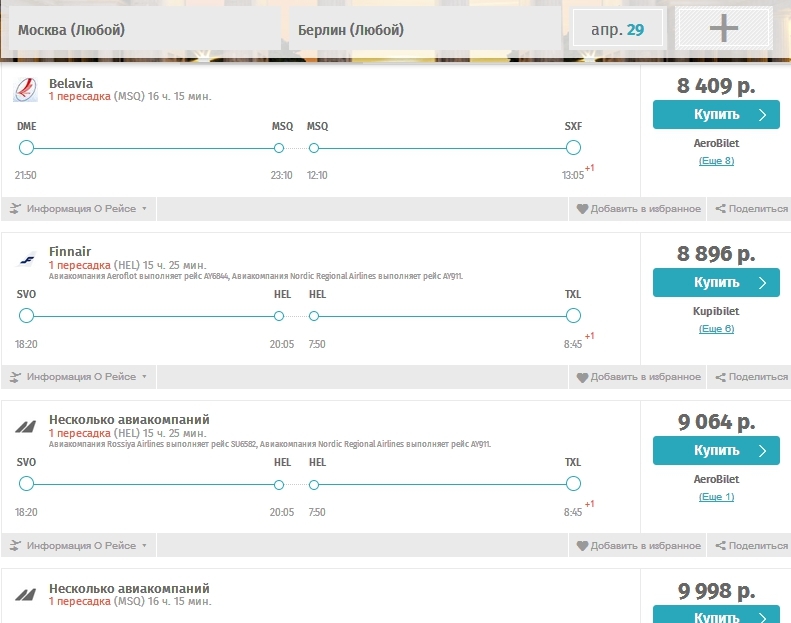Click the 8 896 р. price
791x623 pixels.
[716, 254]
